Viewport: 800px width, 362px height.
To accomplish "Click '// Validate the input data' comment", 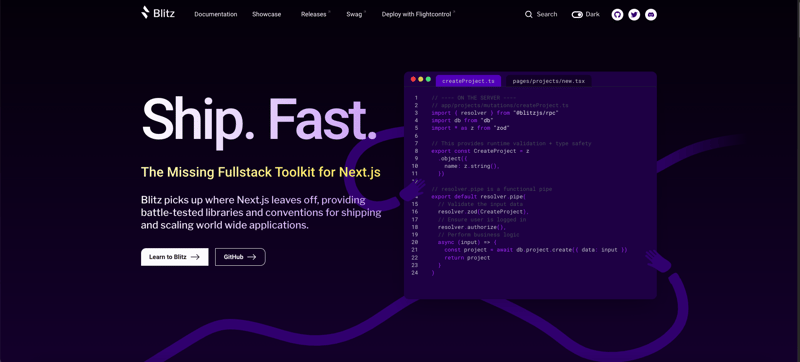I will (480, 204).
